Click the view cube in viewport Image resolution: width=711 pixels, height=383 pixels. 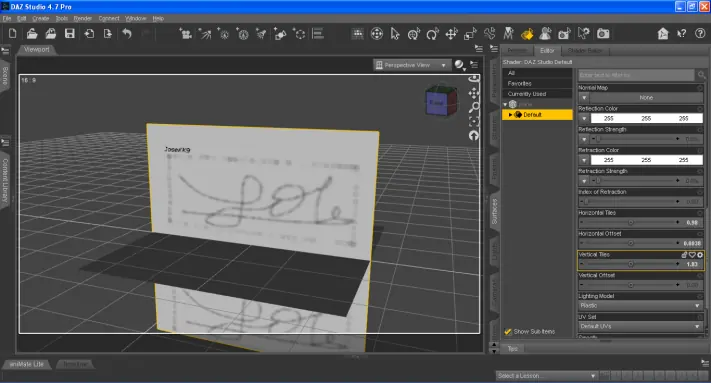pos(441,101)
